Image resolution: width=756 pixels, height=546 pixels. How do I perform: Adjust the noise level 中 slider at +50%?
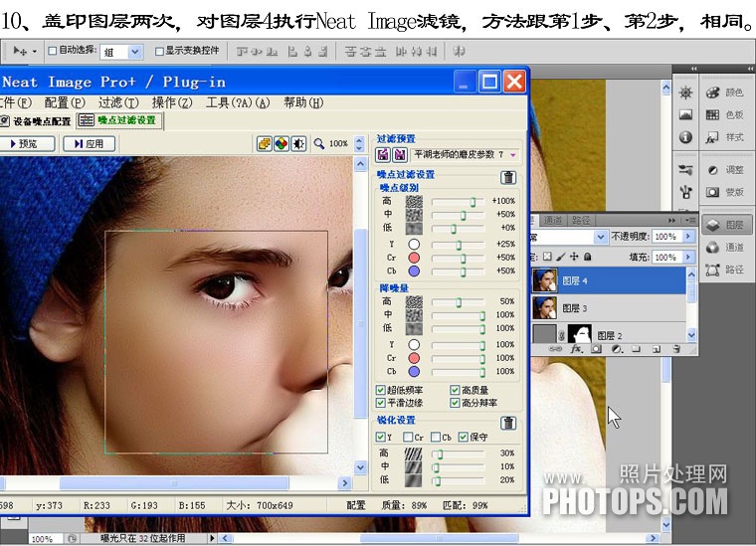[463, 215]
